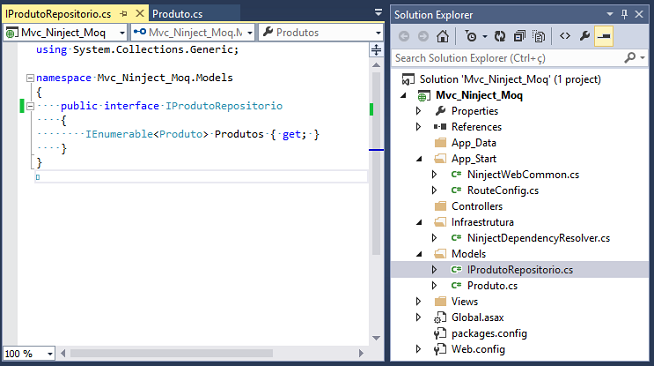
Task: Click the IProdutoRepositorio interface name in code
Action: coord(224,106)
